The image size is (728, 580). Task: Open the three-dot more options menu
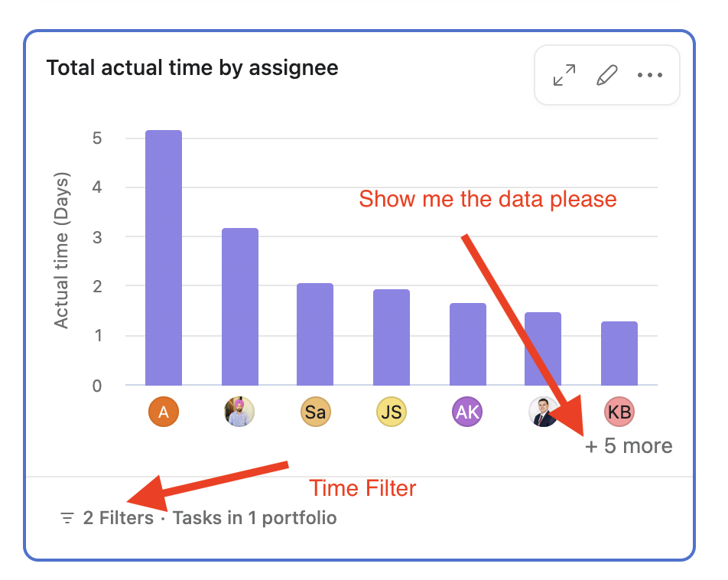pyautogui.click(x=649, y=75)
